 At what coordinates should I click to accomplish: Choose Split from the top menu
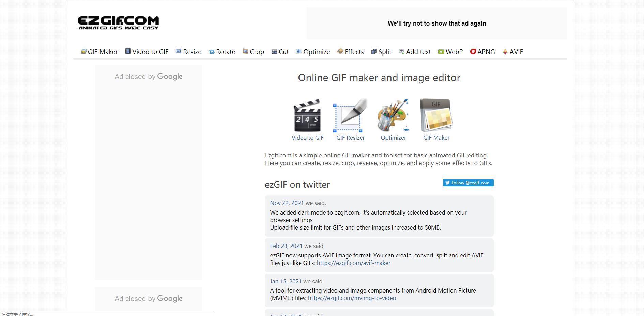pyautogui.click(x=381, y=52)
